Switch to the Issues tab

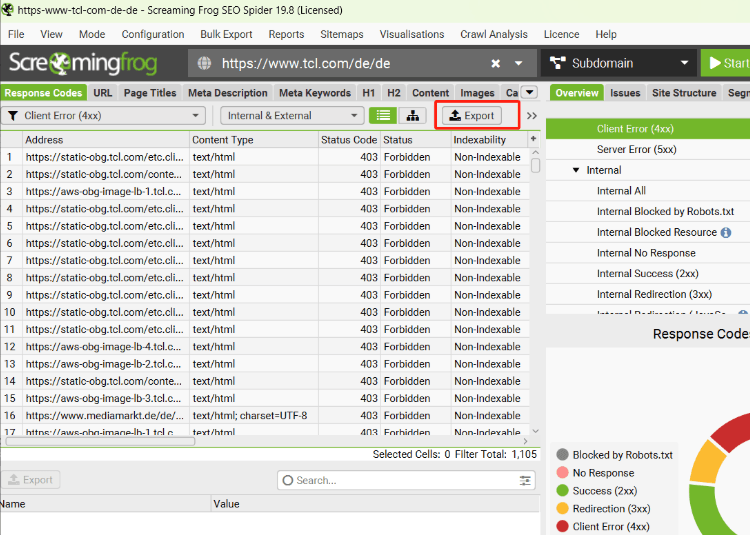pyautogui.click(x=625, y=93)
